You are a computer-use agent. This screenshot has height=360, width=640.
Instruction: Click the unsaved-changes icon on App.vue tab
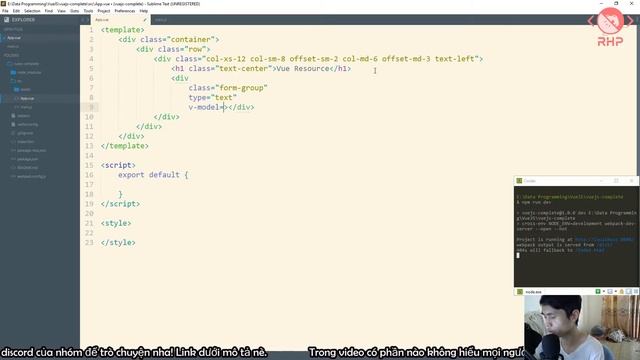(x=144, y=20)
